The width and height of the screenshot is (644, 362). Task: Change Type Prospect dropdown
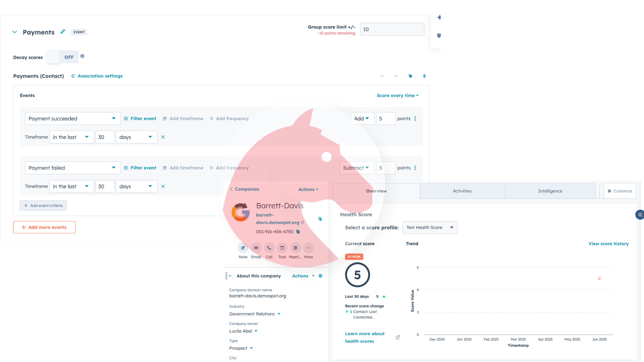(x=241, y=348)
